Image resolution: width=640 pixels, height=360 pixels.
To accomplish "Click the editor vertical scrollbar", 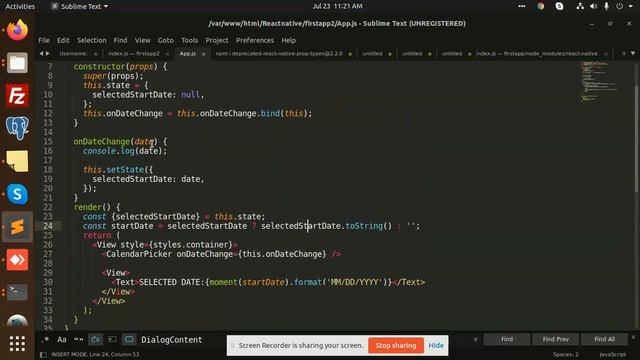I will coord(636,139).
